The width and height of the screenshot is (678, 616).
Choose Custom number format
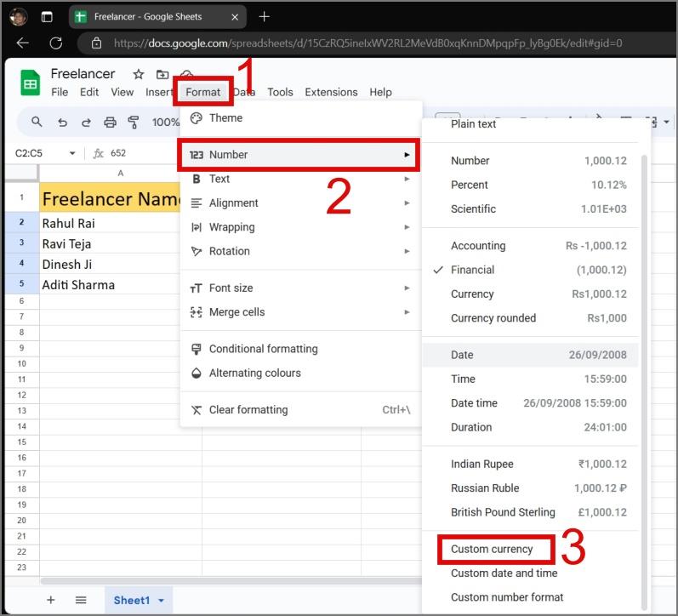530,597
